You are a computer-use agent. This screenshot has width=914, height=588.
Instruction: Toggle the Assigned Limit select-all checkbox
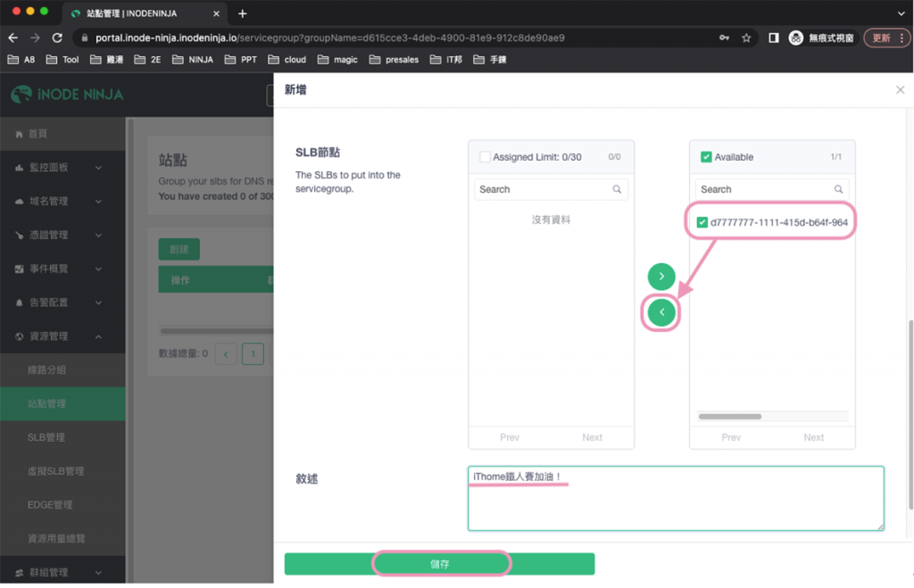[x=485, y=157]
